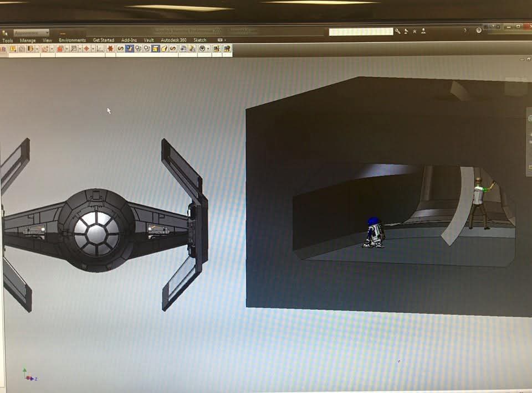Click the chain-link icon after the yellow pencil
This screenshot has width=532, height=393.
pos(173,49)
